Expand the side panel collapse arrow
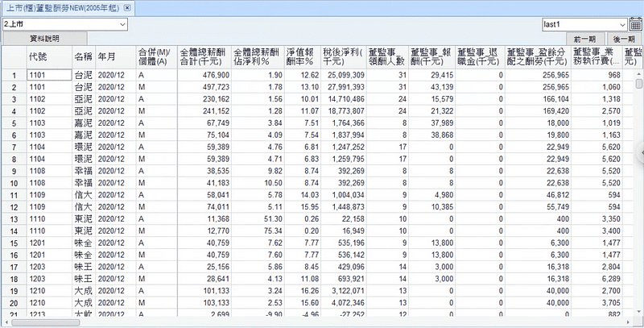Image resolution: width=644 pixels, height=328 pixels. click(641, 153)
